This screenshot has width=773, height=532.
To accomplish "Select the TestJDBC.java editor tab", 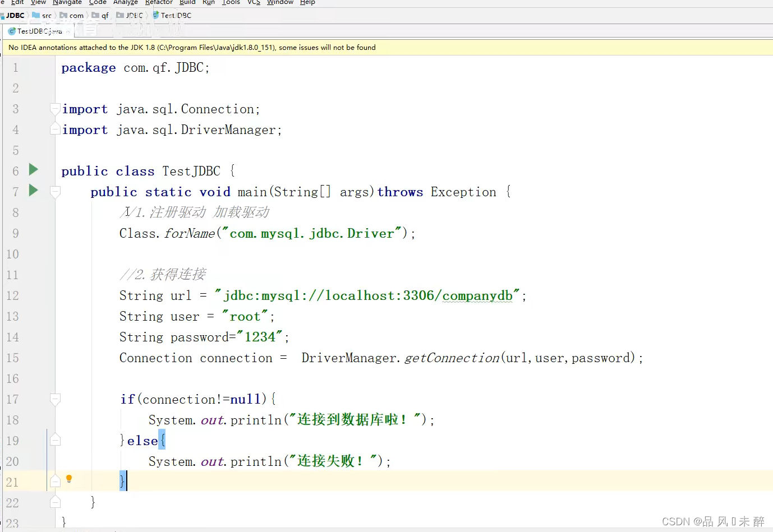I will (39, 31).
